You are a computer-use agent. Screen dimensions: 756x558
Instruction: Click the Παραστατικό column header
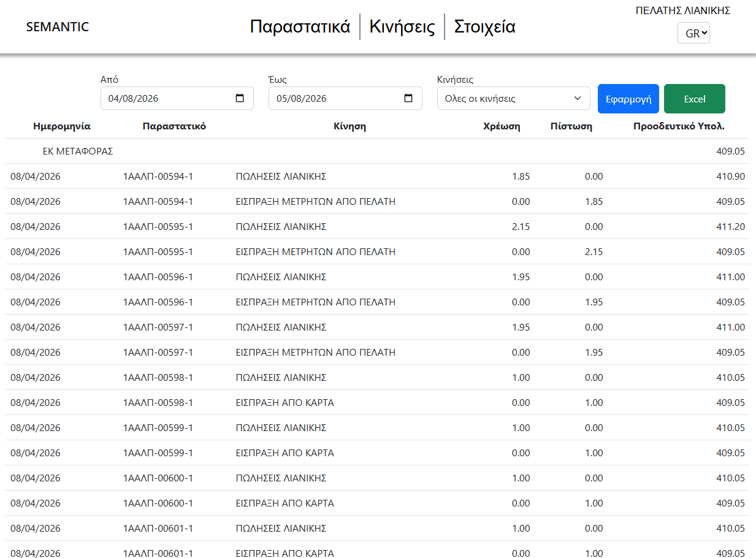coord(174,126)
